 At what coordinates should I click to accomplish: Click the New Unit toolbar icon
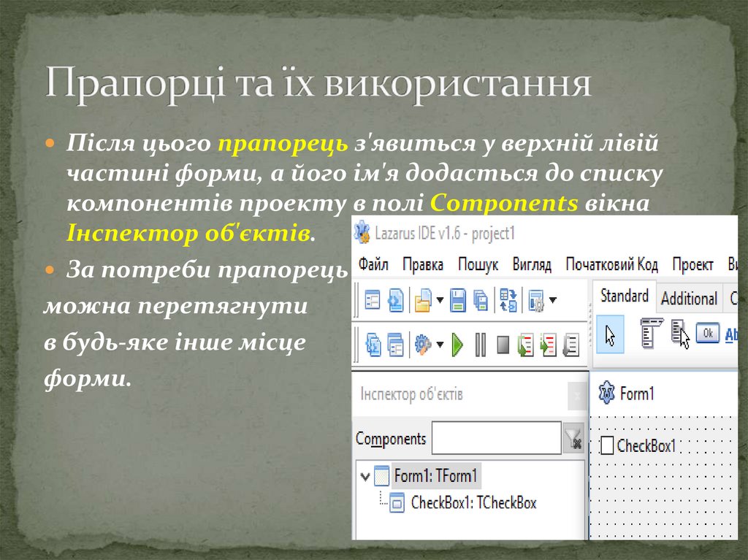click(x=395, y=299)
